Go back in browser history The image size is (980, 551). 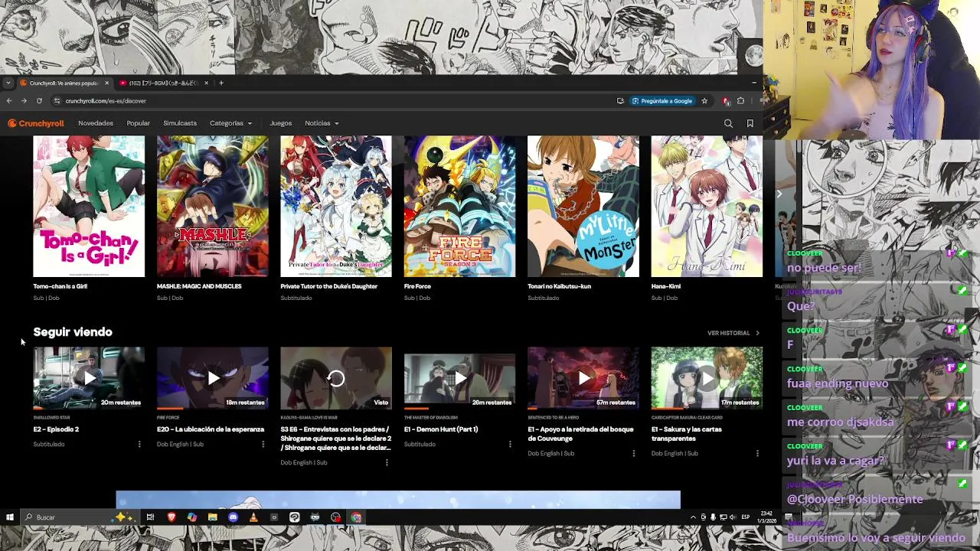tap(9, 101)
